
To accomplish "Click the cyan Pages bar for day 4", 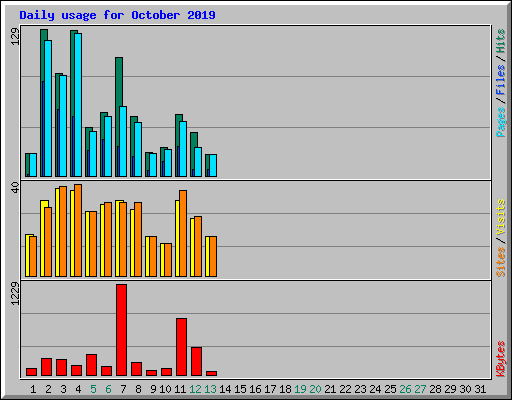I will pyautogui.click(x=78, y=105).
